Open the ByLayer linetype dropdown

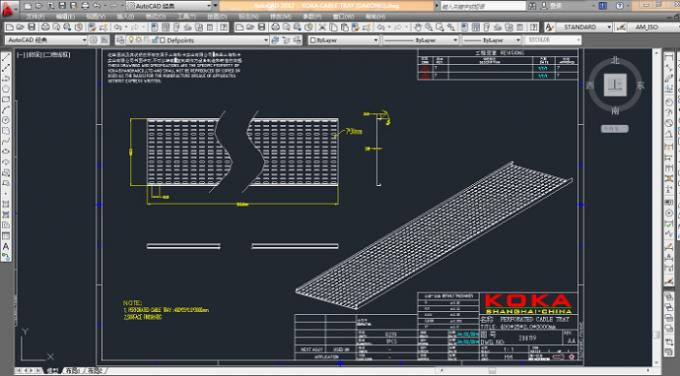click(x=455, y=40)
